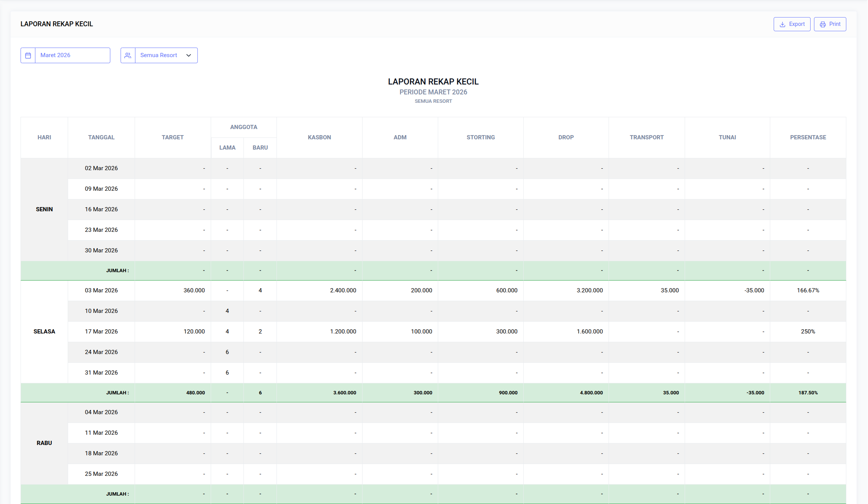Click the download icon in Export button
The width and height of the screenshot is (868, 504).
782,24
